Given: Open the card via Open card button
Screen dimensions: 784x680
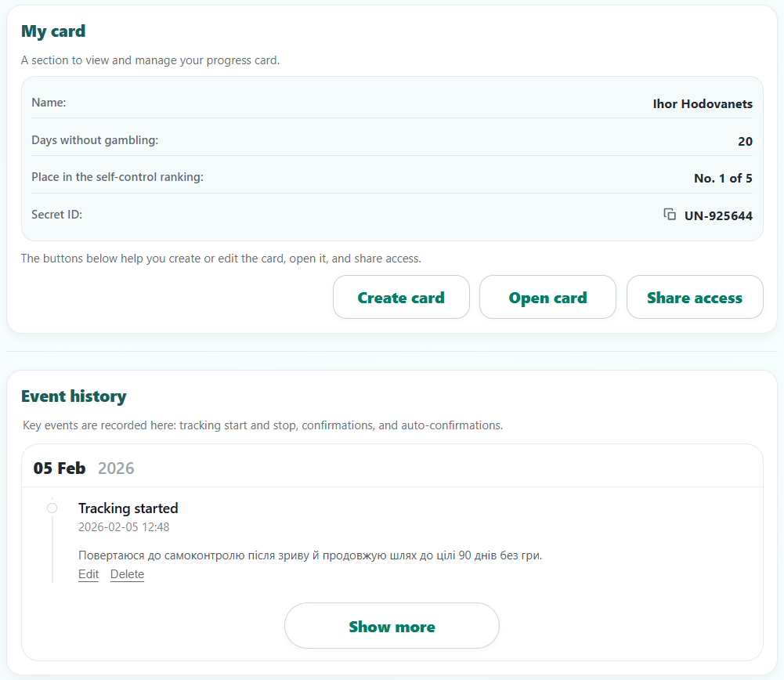Looking at the screenshot, I should 547,297.
